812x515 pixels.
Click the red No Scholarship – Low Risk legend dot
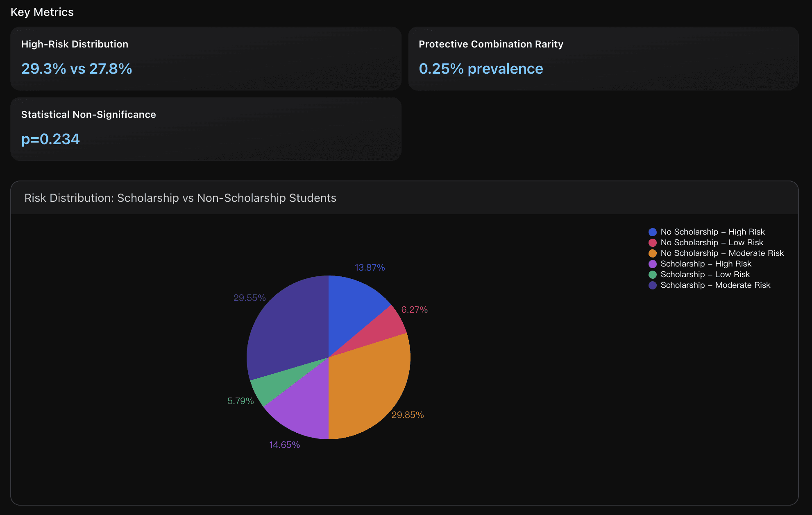pyautogui.click(x=653, y=242)
